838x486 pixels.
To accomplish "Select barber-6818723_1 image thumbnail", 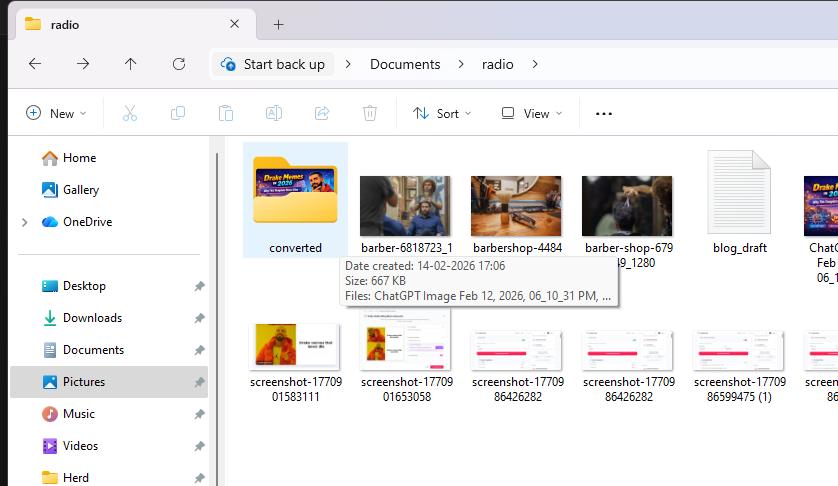I will coord(405,206).
